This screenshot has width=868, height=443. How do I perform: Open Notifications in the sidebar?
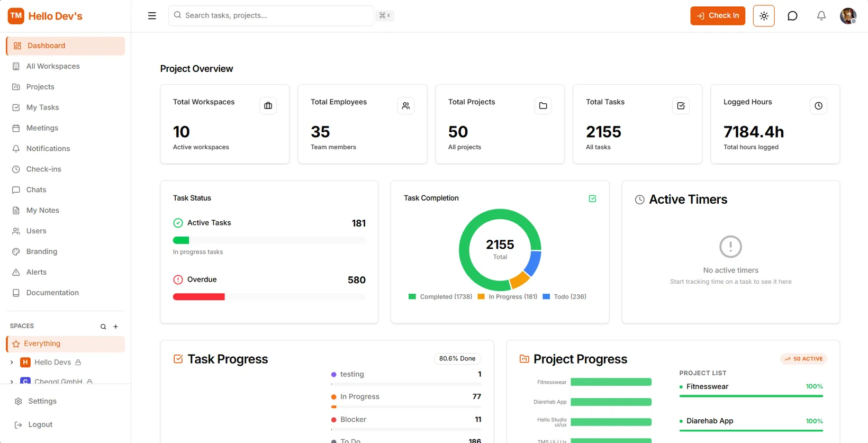(66, 149)
